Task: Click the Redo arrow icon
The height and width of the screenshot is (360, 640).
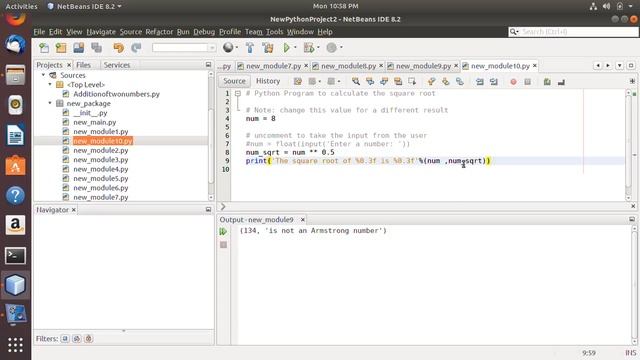Action: tap(136, 48)
